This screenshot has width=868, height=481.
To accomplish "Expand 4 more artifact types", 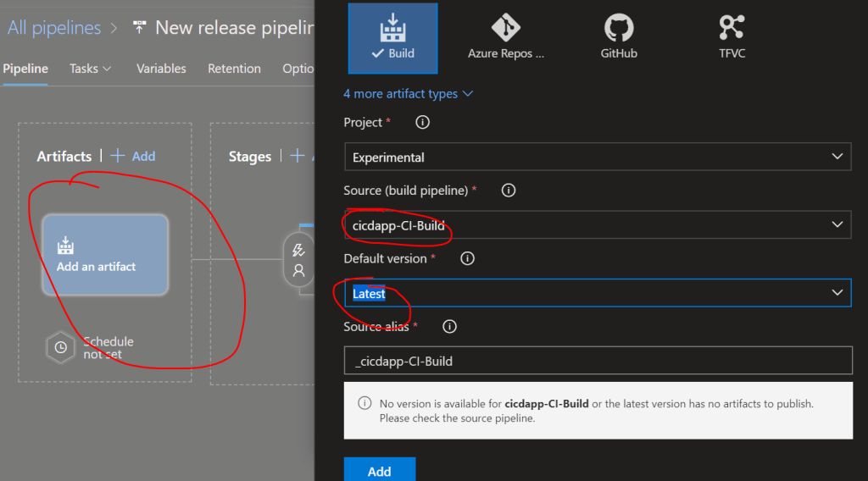I will (x=408, y=94).
